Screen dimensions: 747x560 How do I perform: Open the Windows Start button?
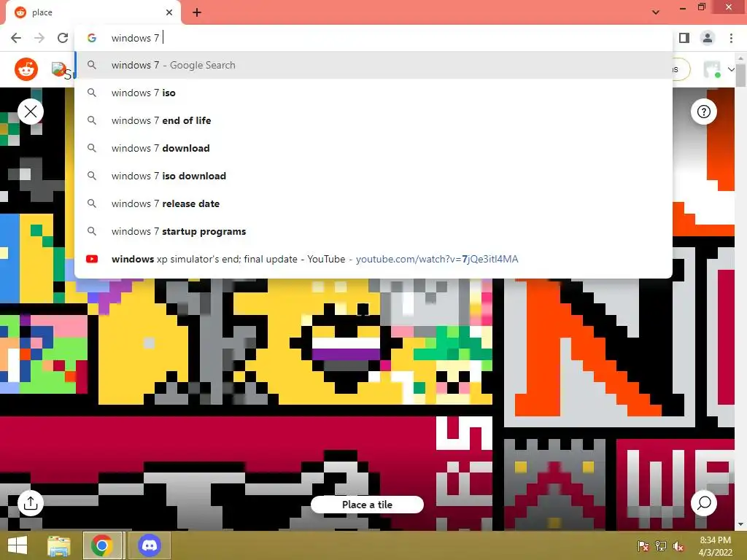click(18, 545)
